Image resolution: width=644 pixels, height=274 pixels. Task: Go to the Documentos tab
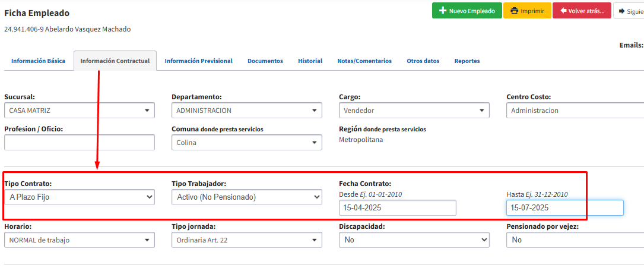point(265,61)
